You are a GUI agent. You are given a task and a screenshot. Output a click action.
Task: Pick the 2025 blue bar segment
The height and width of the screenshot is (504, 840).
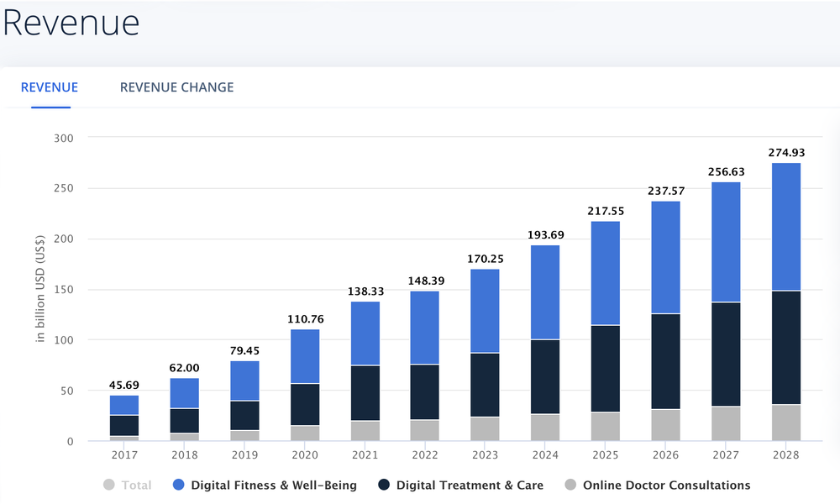point(604,273)
